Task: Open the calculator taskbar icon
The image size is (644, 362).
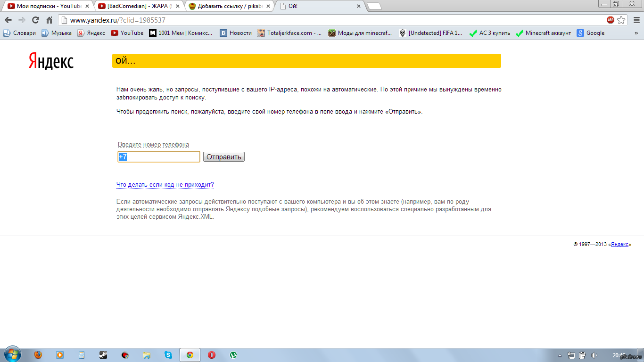Action: pos(82,355)
